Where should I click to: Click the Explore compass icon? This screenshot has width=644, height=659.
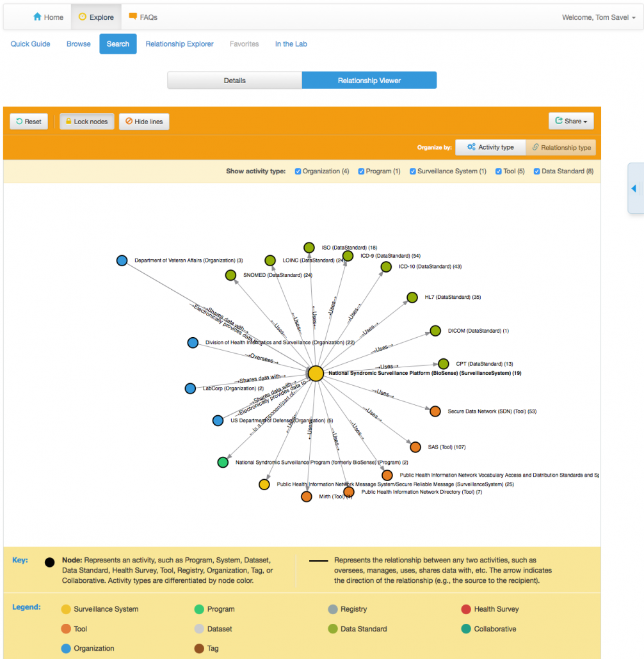(83, 17)
